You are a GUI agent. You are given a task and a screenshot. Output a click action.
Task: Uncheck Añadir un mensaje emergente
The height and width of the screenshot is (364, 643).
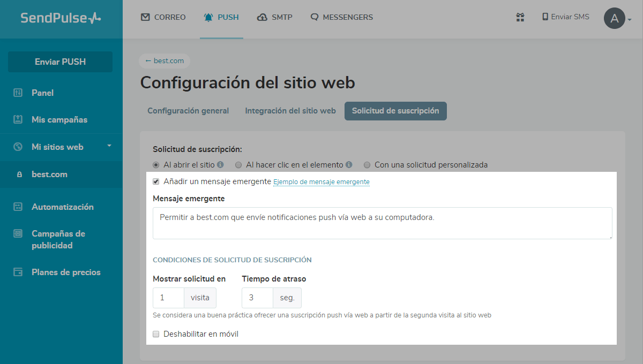(156, 181)
